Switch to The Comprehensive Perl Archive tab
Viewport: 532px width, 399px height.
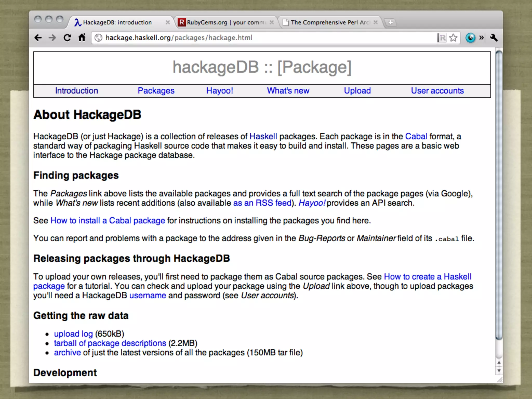[330, 23]
